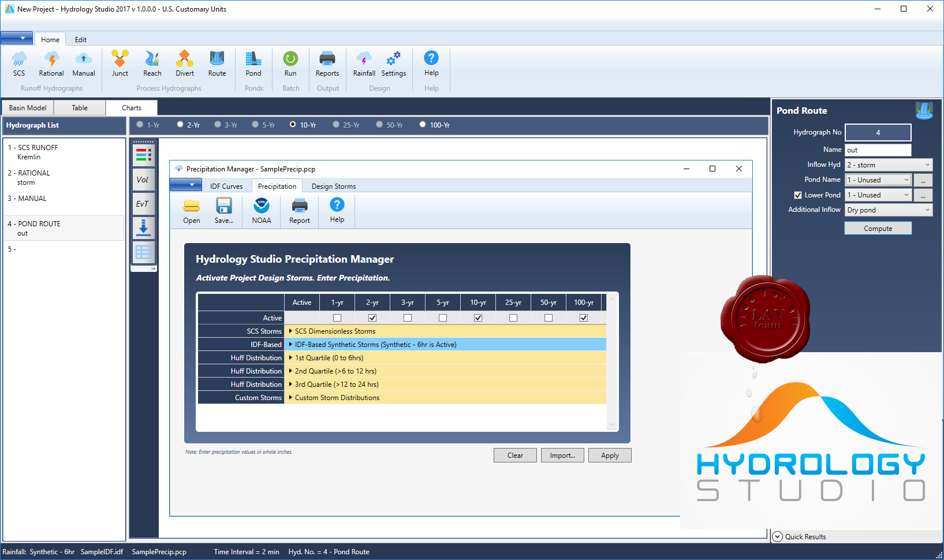Open the Route tool
Image resolution: width=944 pixels, height=560 pixels.
click(217, 64)
